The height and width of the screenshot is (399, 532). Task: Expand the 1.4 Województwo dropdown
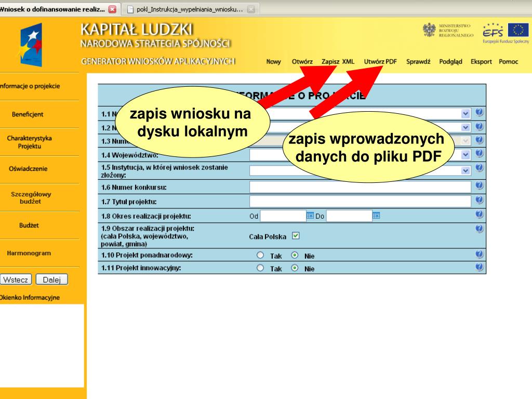coord(466,155)
